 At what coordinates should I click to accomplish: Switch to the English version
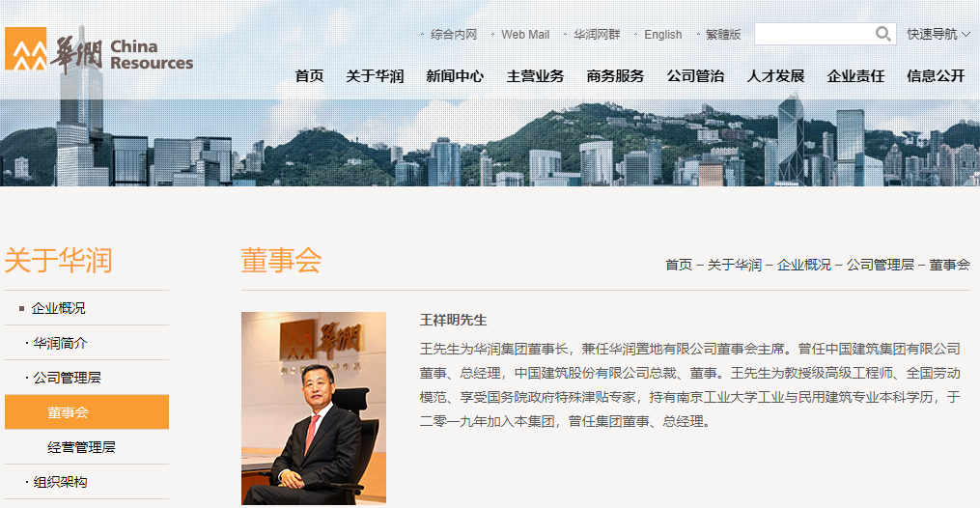click(663, 35)
